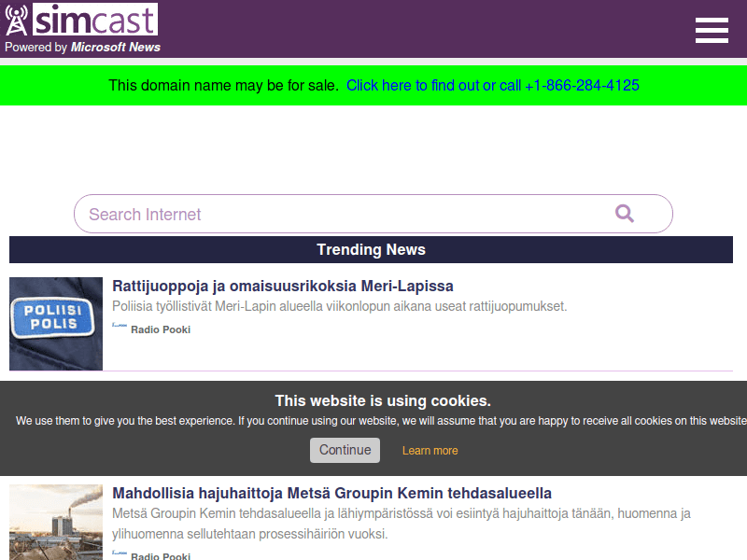
Task: Click the Trending News section header
Action: click(x=371, y=250)
